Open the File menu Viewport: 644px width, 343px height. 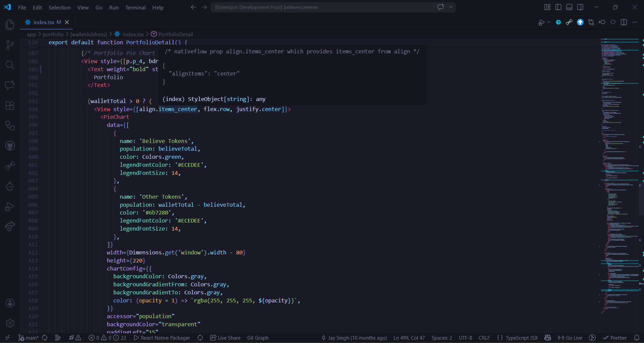[22, 7]
